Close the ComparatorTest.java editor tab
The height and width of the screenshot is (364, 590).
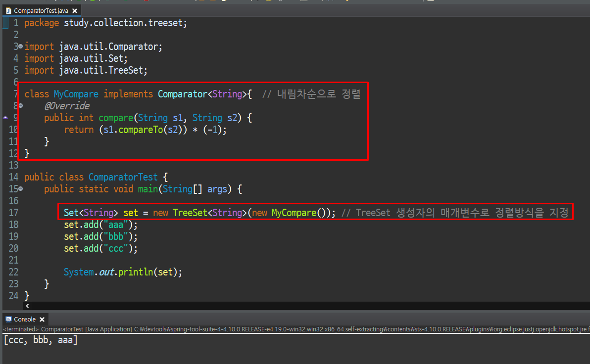coord(75,11)
